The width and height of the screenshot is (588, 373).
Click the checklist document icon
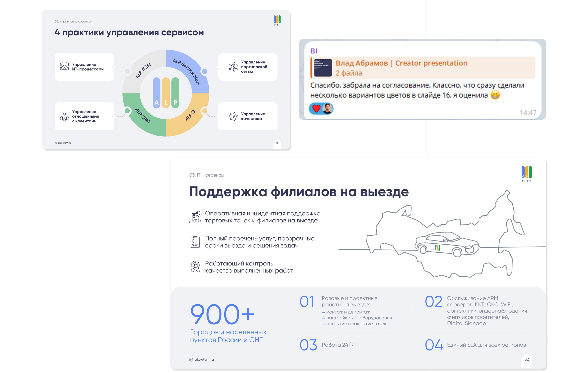click(x=195, y=242)
